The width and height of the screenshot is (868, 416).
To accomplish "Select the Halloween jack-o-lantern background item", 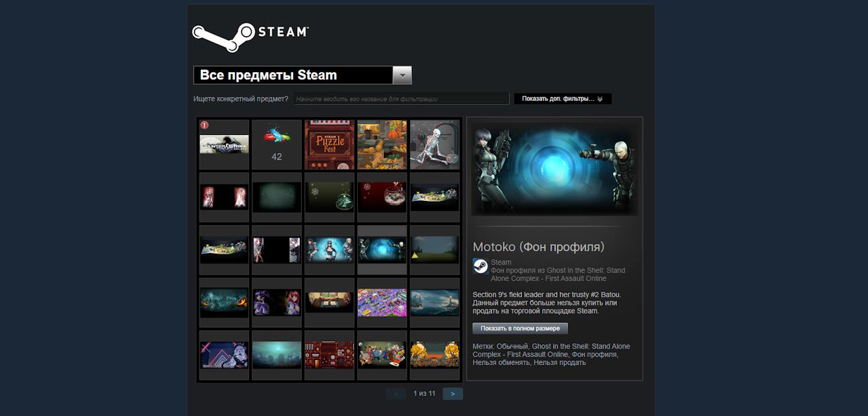I will pos(224,302).
